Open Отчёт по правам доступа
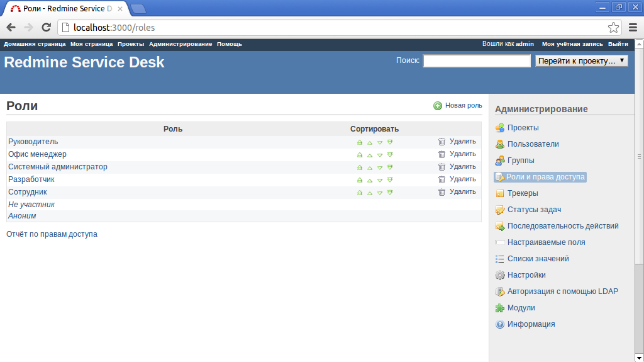This screenshot has width=644, height=362. pos(52,234)
